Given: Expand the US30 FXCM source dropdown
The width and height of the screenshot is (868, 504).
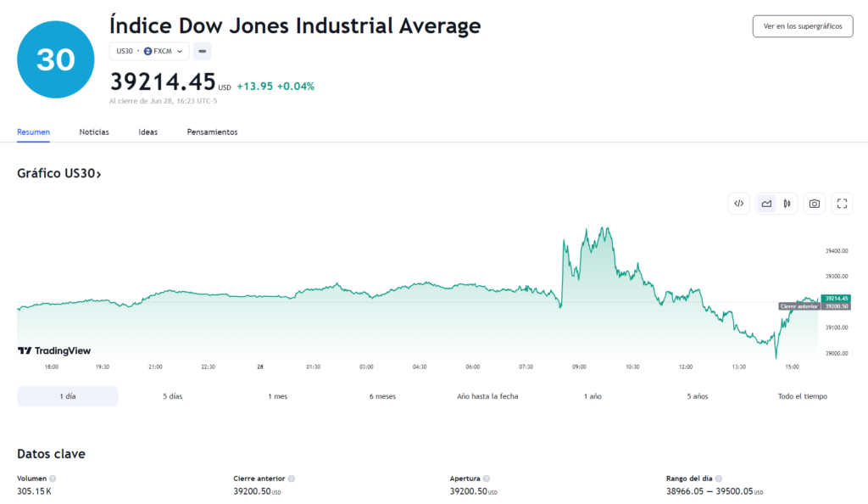Looking at the screenshot, I should [149, 51].
